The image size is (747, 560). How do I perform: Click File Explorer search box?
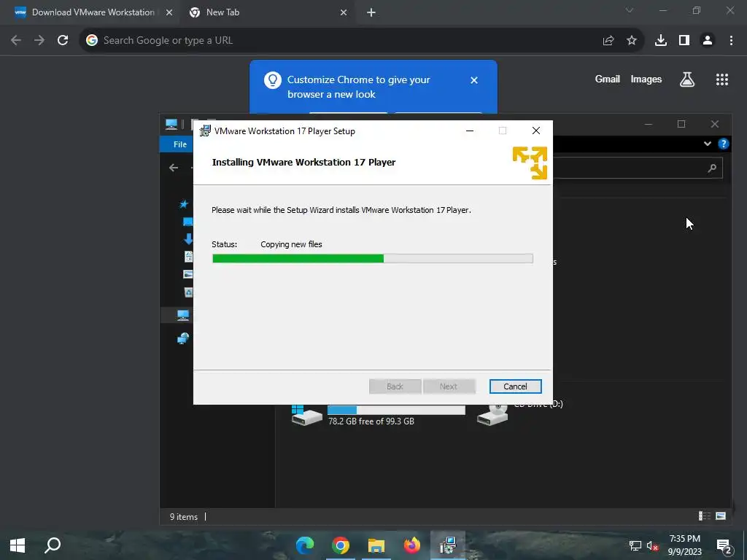638,168
